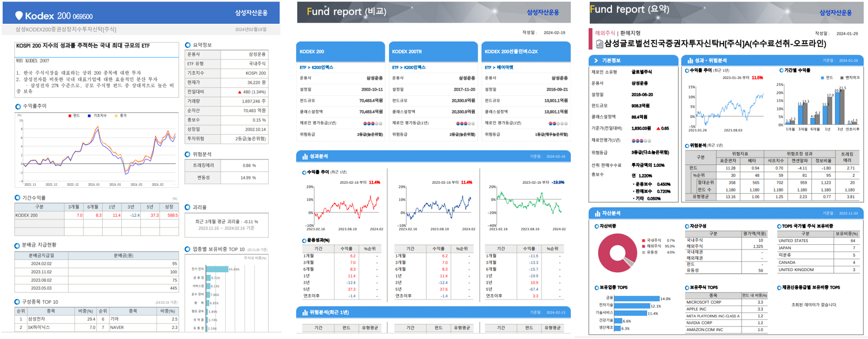Click the bullet icon beside 요약정보
Image resolution: width=868 pixels, height=339 pixels.
pyautogui.click(x=188, y=45)
